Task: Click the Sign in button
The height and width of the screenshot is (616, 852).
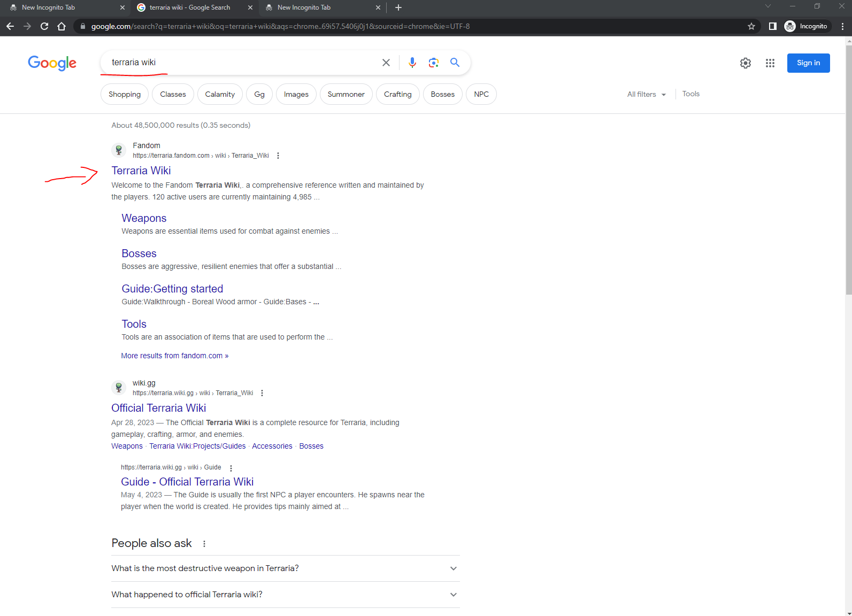Action: point(809,63)
